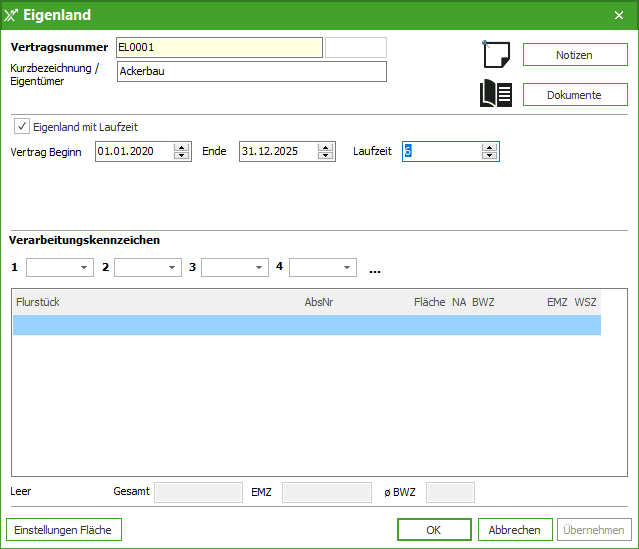Screen dimensions: 639x549
Task: Open Verarbeitungskennzeichen dropdown 2
Action: coord(170,268)
